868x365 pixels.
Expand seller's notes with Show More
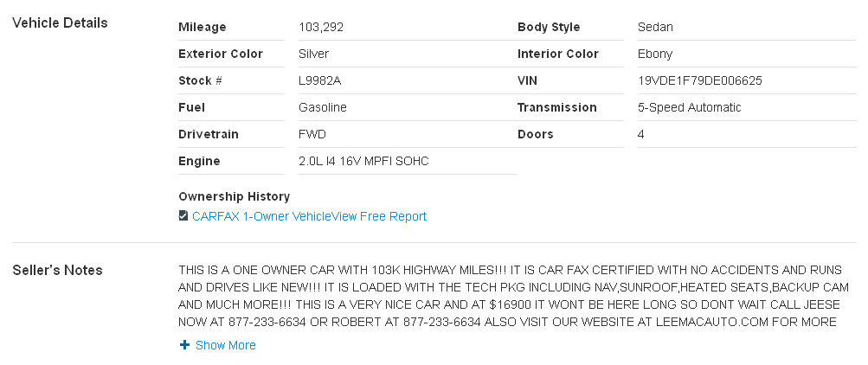(x=225, y=345)
